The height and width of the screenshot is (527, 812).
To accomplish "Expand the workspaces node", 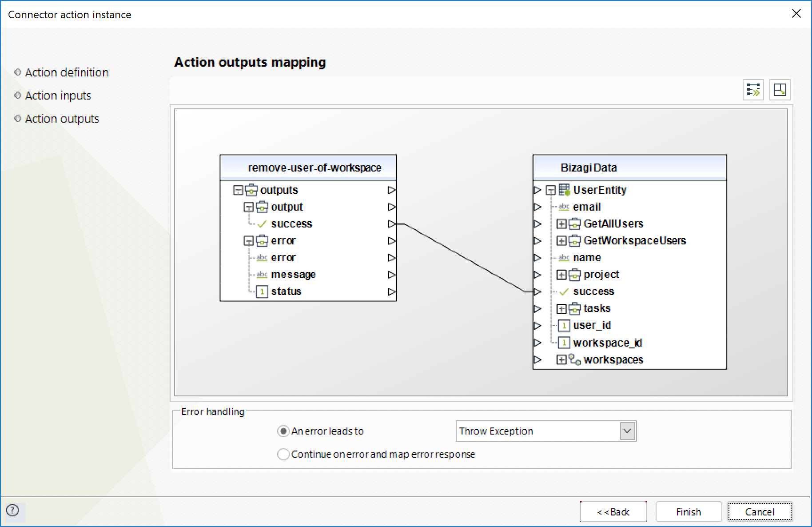I will point(561,359).
